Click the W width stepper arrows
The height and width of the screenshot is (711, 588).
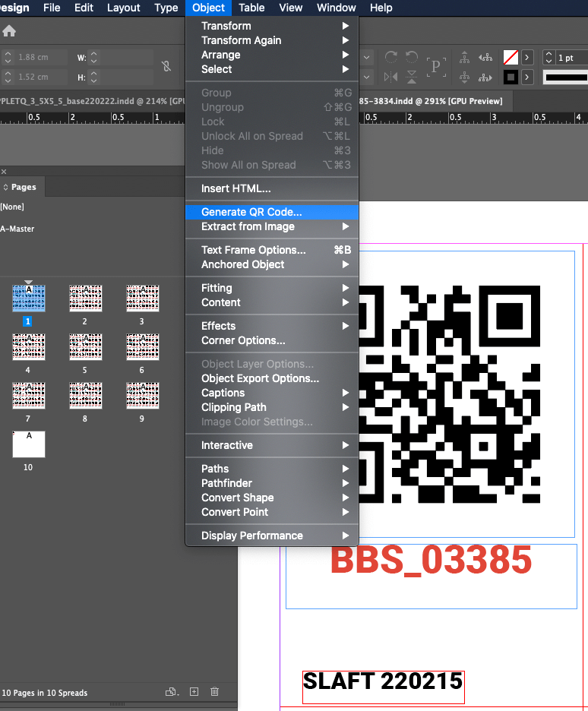pos(94,57)
